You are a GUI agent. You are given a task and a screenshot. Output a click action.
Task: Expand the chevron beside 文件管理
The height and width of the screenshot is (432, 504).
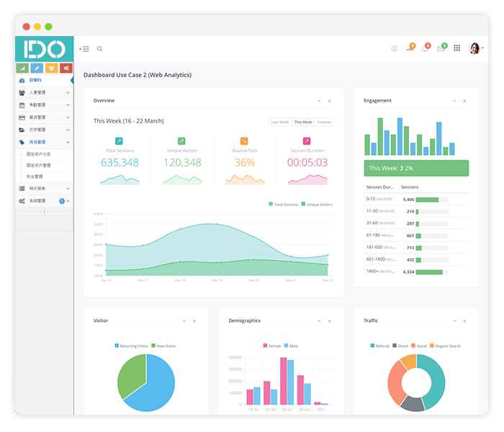coord(68,130)
